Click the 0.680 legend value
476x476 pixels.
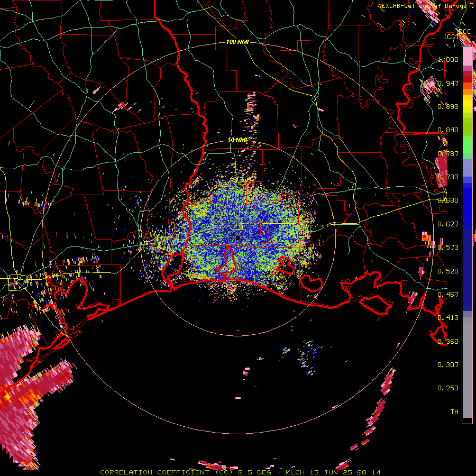tap(448, 200)
